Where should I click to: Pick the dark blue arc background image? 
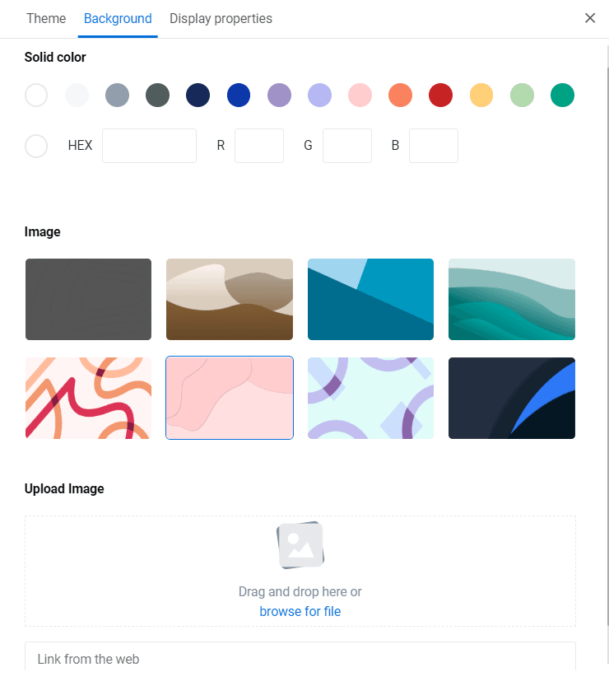coord(512,398)
